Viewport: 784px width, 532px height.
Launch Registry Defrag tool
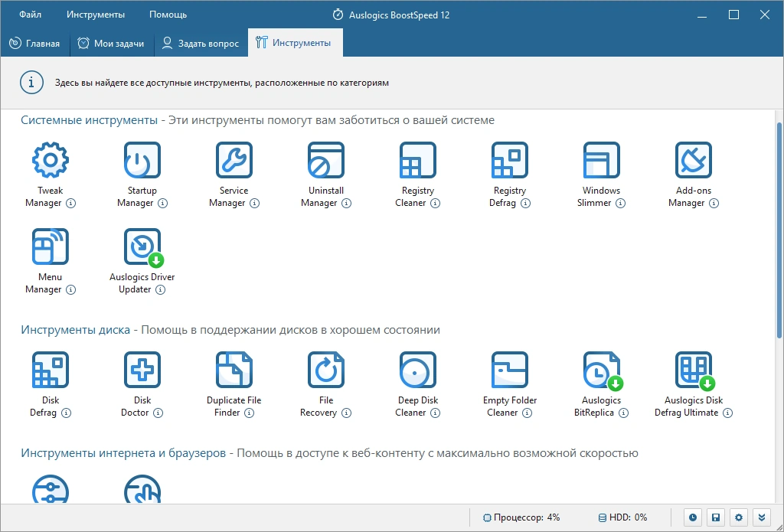(509, 160)
